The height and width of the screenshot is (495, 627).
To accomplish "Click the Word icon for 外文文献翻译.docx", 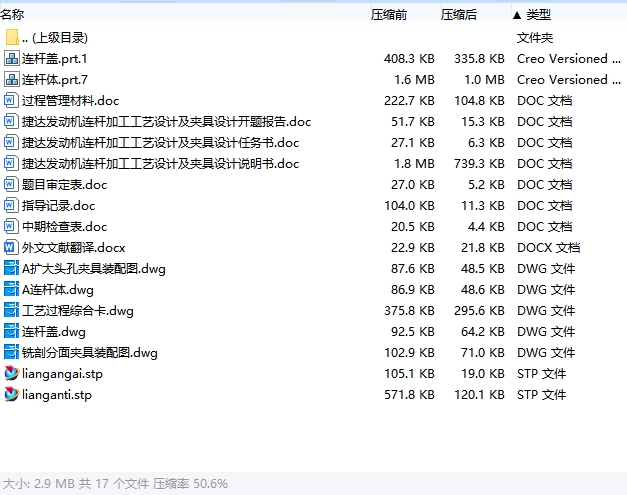I will [x=11, y=248].
